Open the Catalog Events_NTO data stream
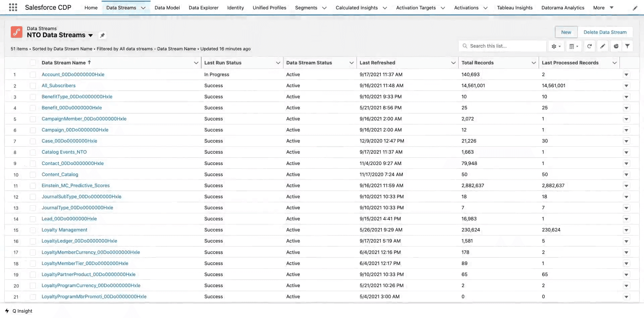 click(x=64, y=152)
